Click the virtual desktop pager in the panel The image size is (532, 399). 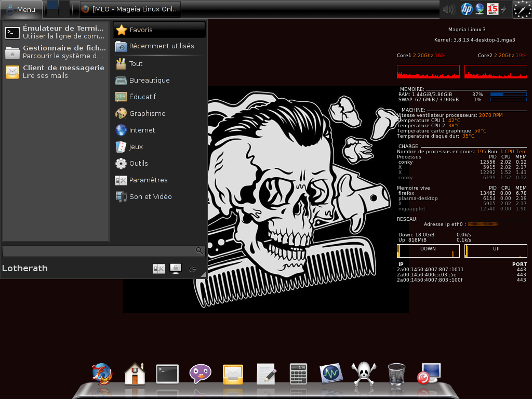coord(58,9)
